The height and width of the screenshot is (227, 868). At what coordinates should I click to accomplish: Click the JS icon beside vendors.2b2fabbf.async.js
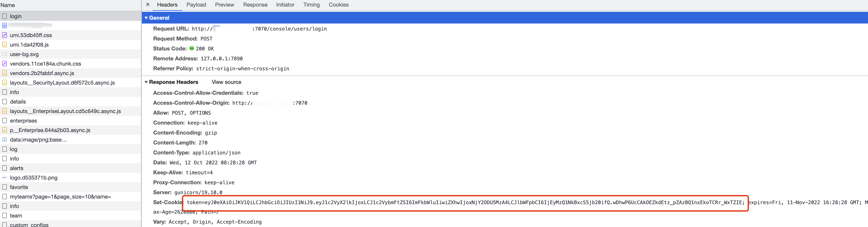pos(5,73)
